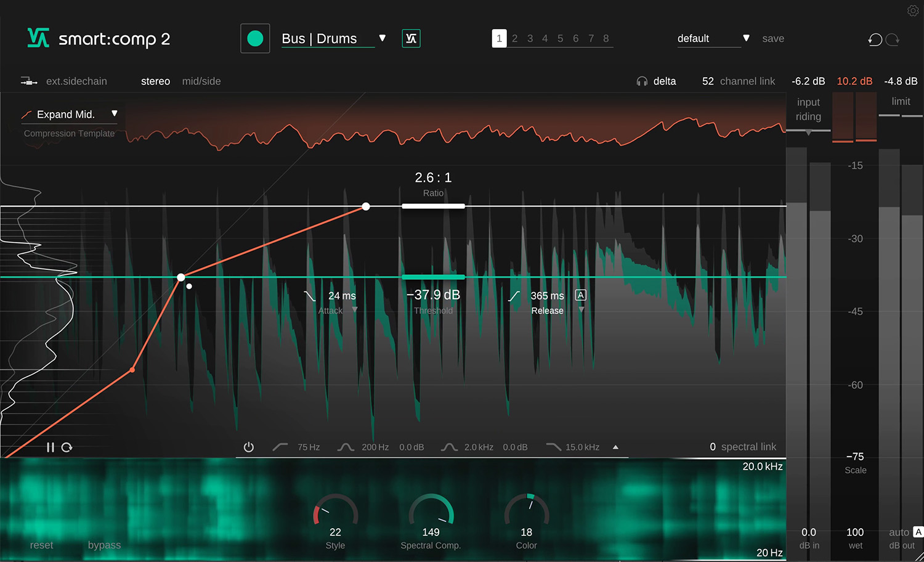
Task: Open settings via the gear icon
Action: point(913,10)
